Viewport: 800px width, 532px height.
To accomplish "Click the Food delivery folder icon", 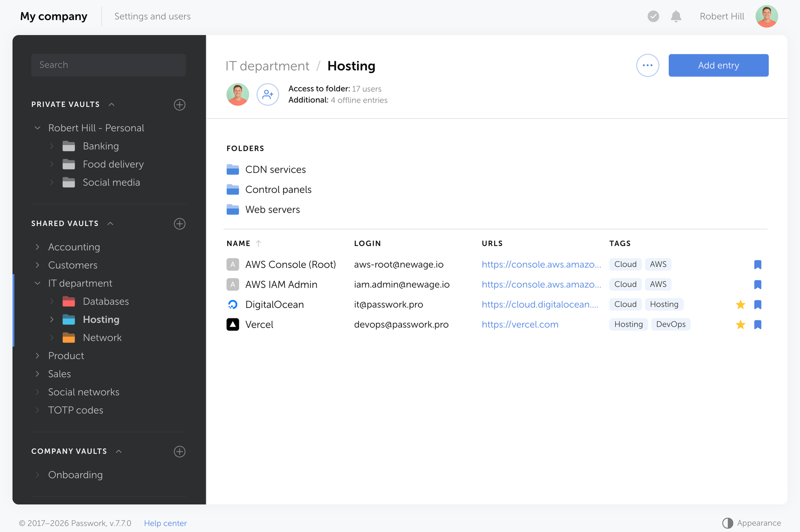I will click(x=69, y=164).
